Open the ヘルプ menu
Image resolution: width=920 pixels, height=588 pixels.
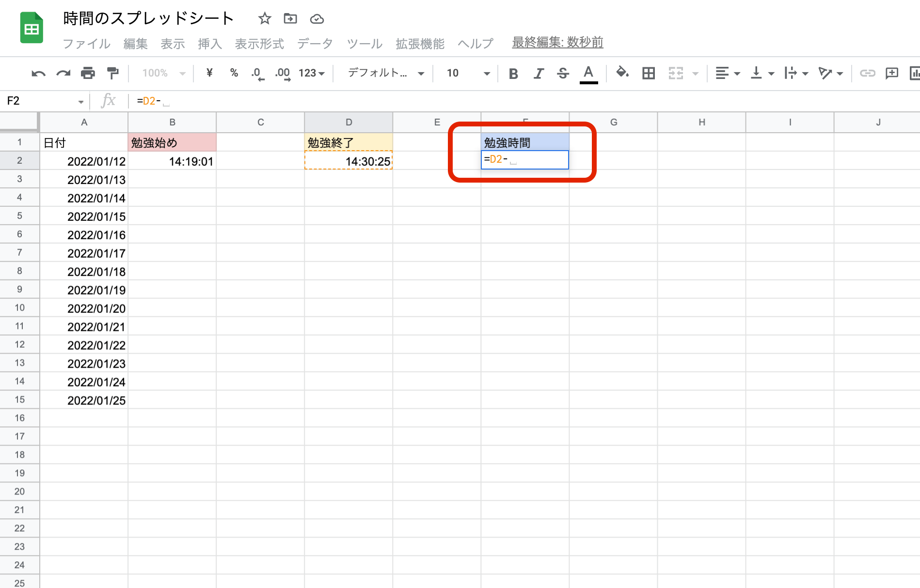476,44
